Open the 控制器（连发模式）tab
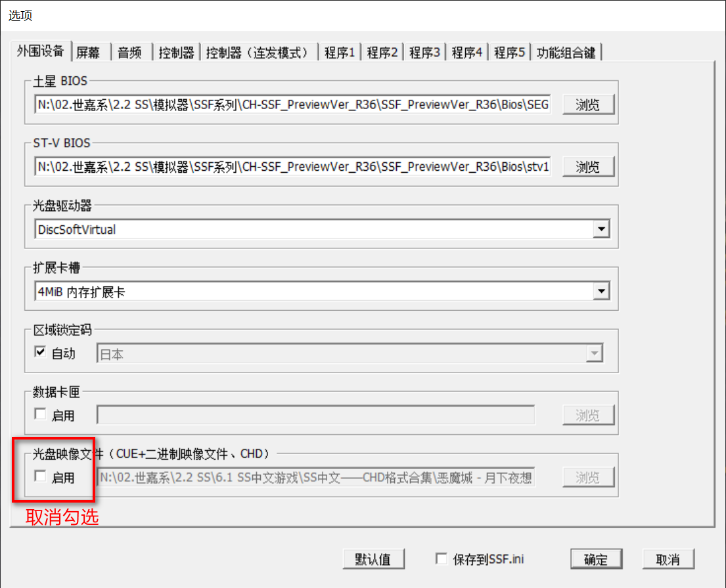 pyautogui.click(x=258, y=53)
